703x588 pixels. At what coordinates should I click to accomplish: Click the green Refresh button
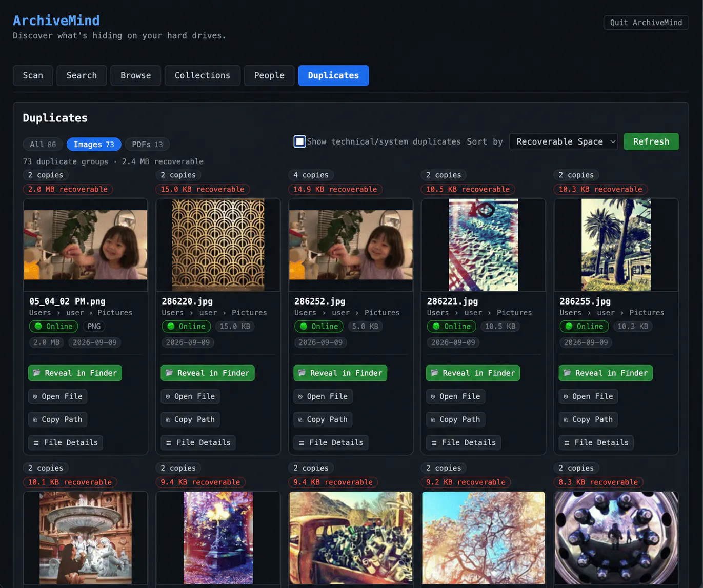coord(651,141)
